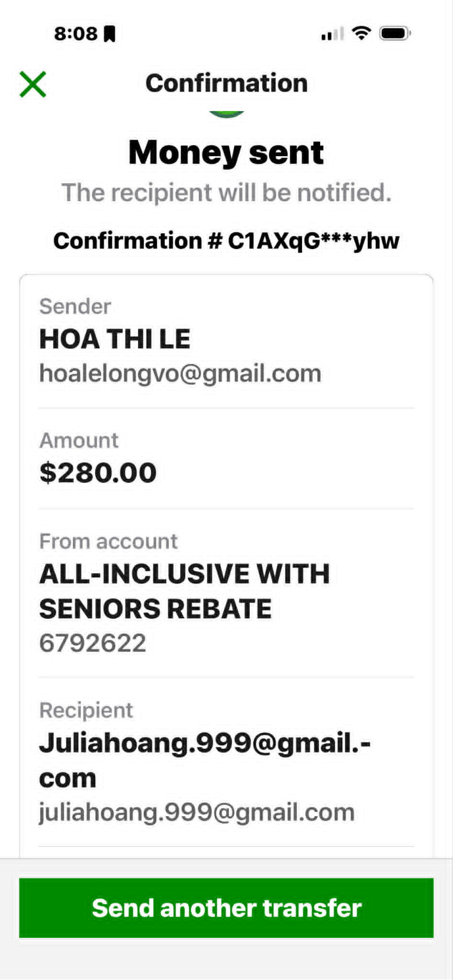
Task: Tap the Confirmation page title
Action: 226,83
